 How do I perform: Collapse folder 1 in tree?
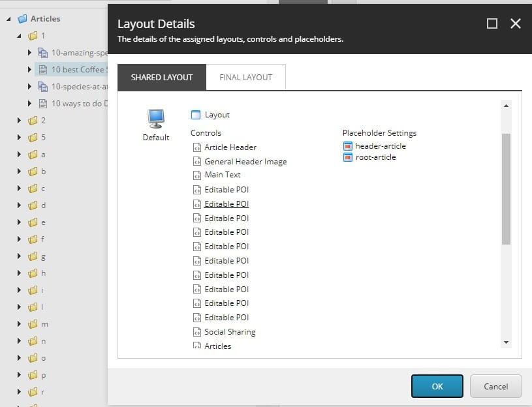[x=19, y=36]
